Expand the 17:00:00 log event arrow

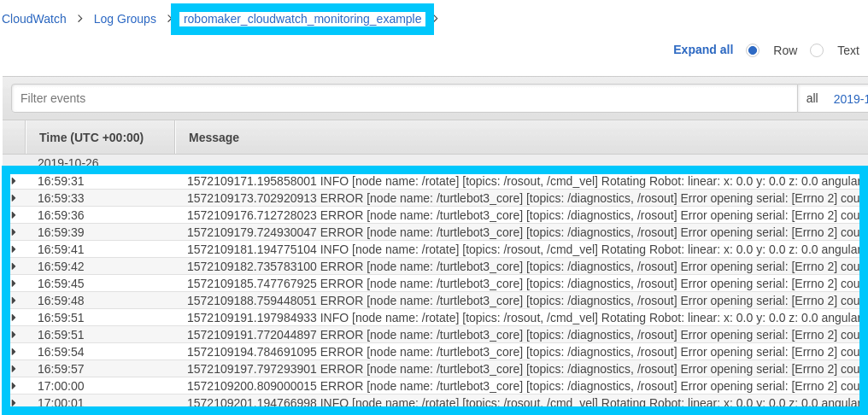pos(14,386)
